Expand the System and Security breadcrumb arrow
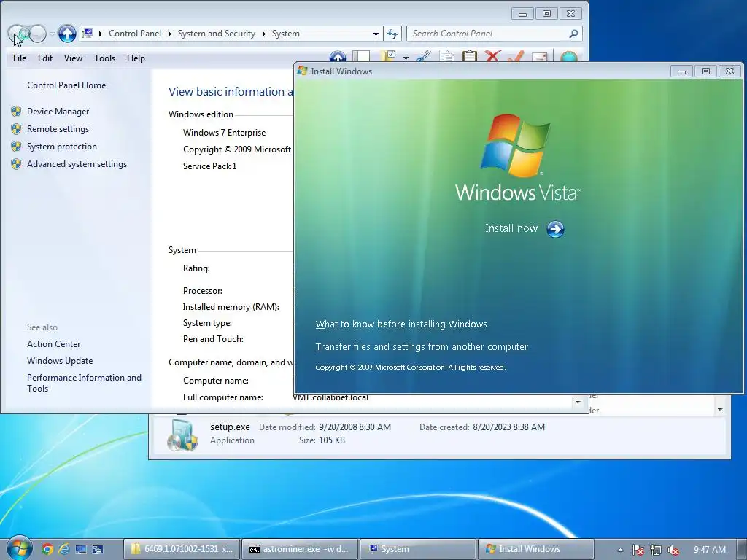The width and height of the screenshot is (747, 560). pos(263,34)
